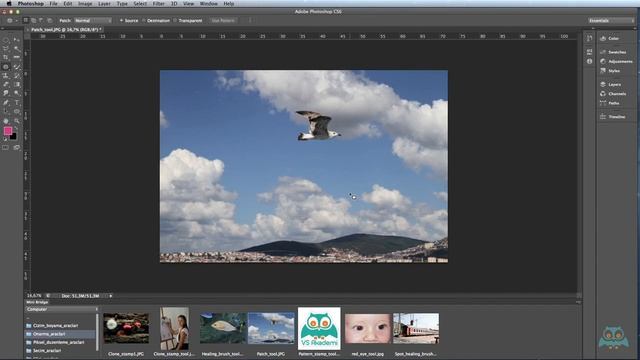Open the Filter menu
The image size is (640, 360).
click(158, 4)
